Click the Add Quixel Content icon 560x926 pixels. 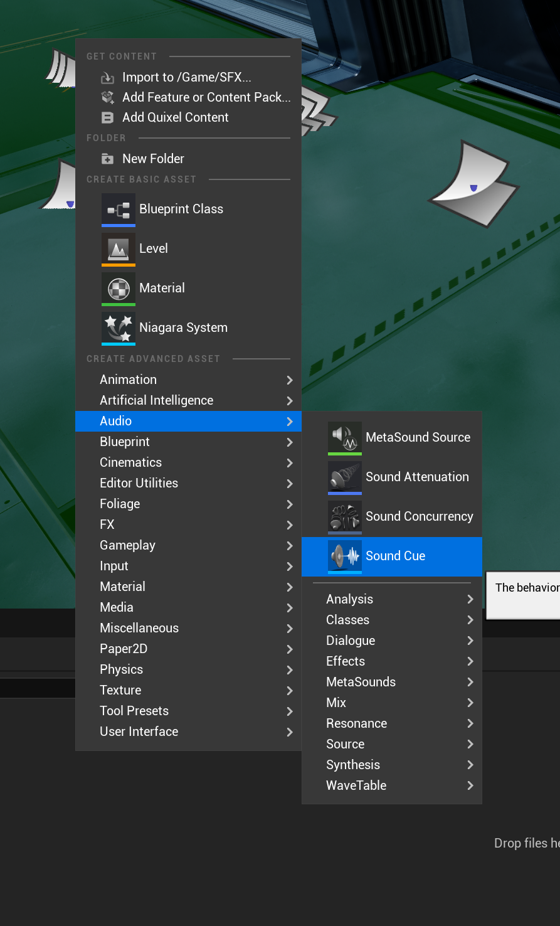pyautogui.click(x=108, y=118)
